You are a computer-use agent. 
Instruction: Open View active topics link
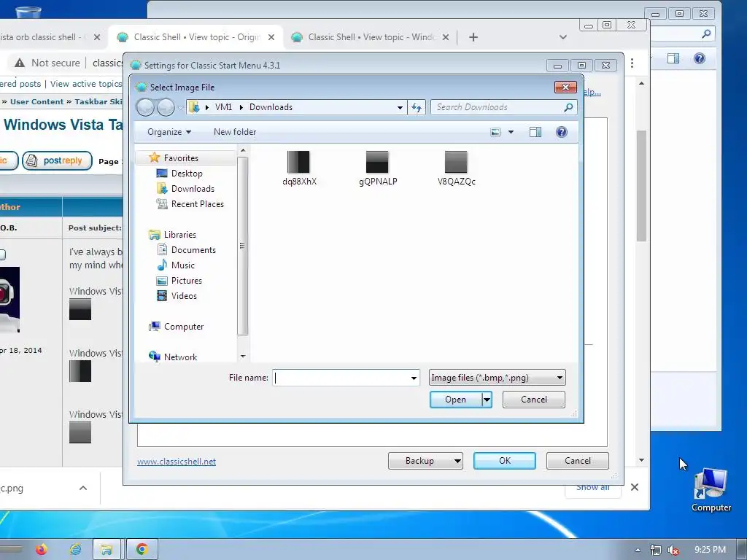click(86, 84)
